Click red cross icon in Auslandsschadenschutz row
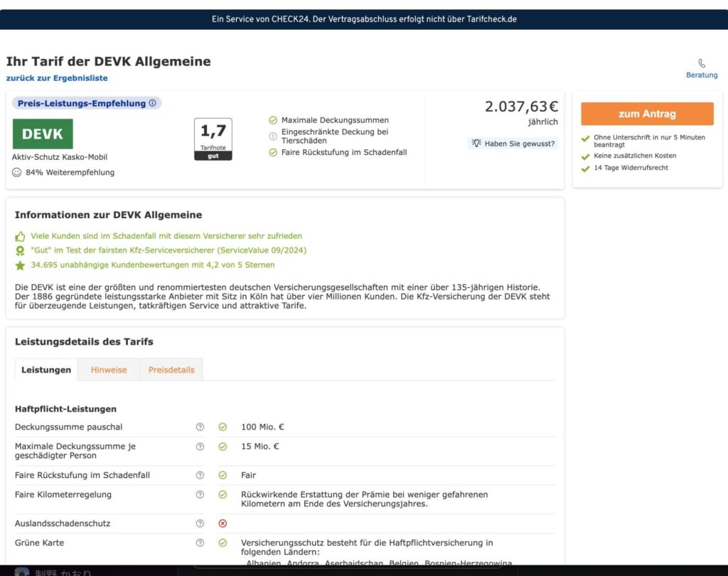The image size is (728, 576). [223, 523]
